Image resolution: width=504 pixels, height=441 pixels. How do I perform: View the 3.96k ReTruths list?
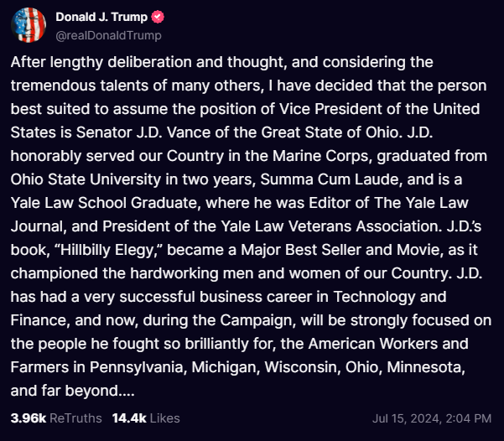click(55, 418)
